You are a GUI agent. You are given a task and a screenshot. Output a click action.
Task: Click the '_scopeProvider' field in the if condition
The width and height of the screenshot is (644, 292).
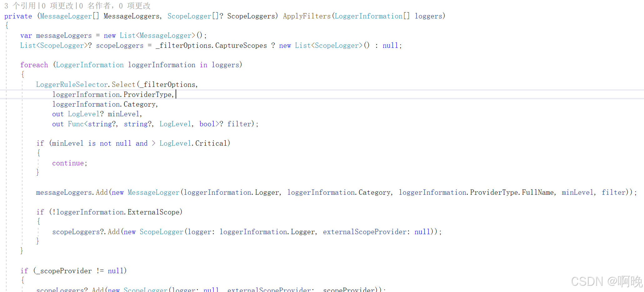pyautogui.click(x=64, y=271)
